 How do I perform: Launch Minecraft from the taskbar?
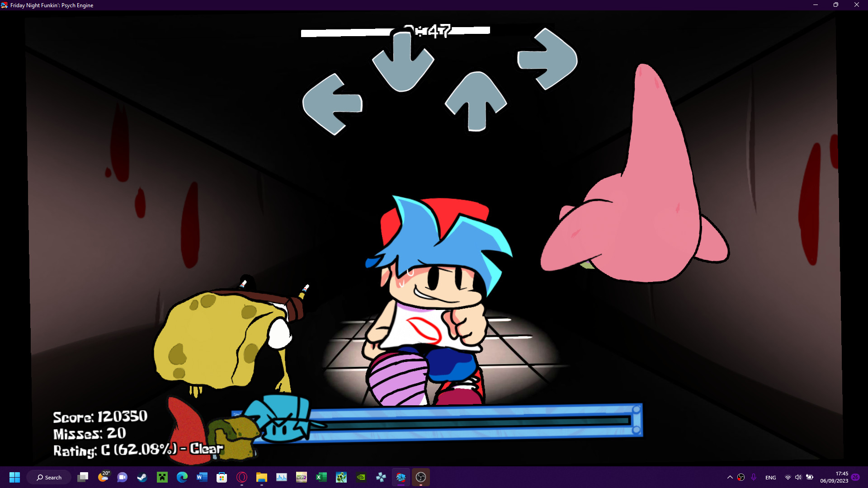pos(162,477)
